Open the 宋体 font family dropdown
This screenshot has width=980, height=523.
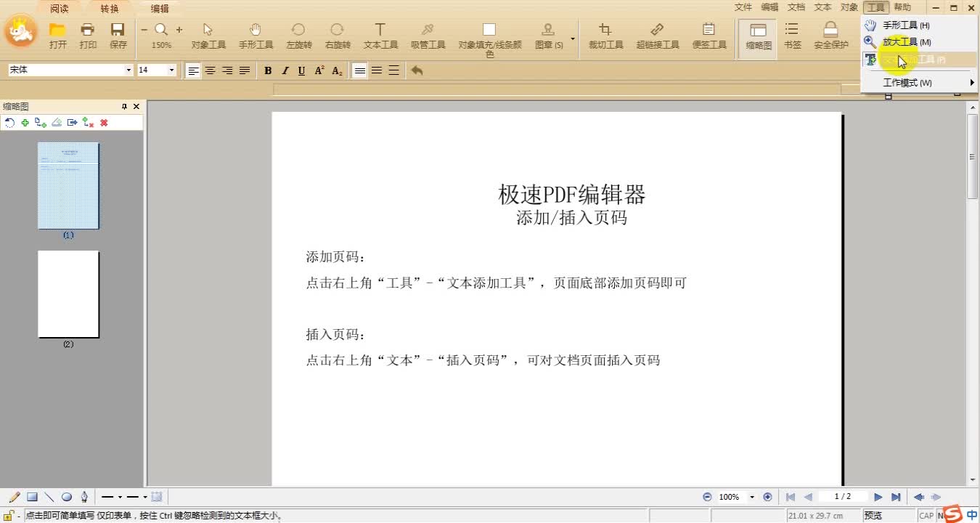click(128, 70)
